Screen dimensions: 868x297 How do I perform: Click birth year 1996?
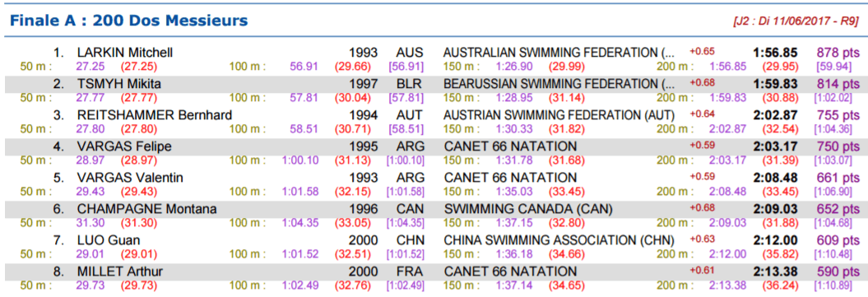(363, 209)
